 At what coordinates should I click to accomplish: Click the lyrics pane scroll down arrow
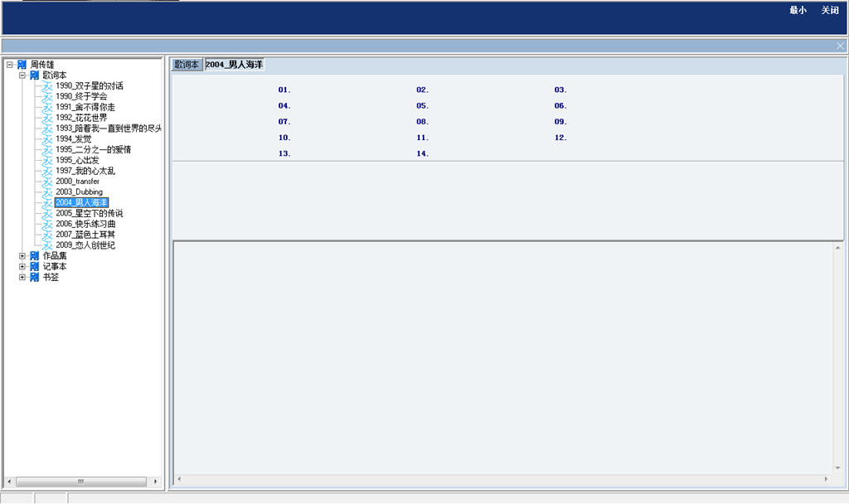(x=837, y=468)
